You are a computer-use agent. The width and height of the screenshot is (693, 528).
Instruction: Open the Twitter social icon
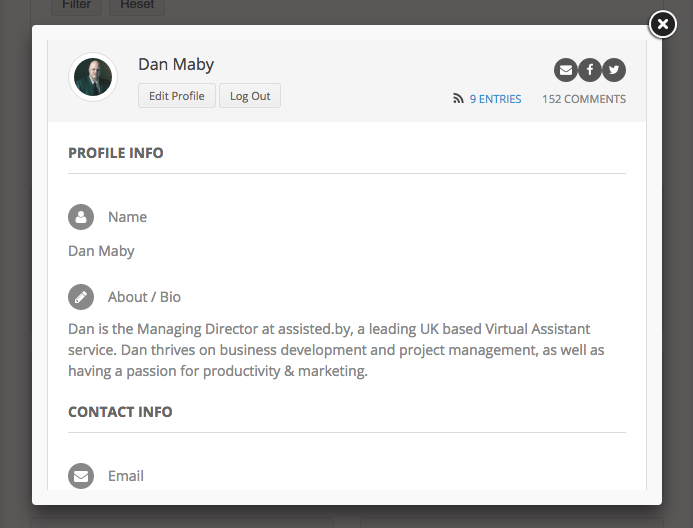coord(614,70)
